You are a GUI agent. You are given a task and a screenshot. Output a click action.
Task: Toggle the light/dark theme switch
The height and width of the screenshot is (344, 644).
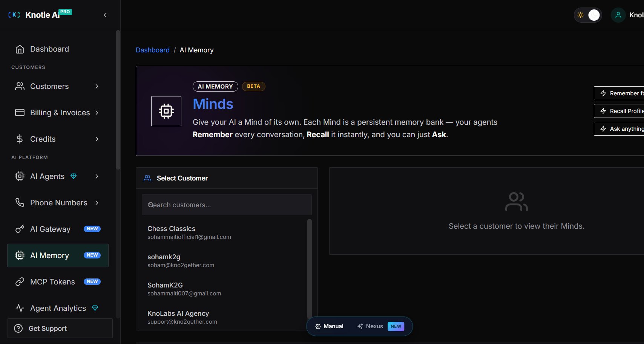pyautogui.click(x=588, y=15)
